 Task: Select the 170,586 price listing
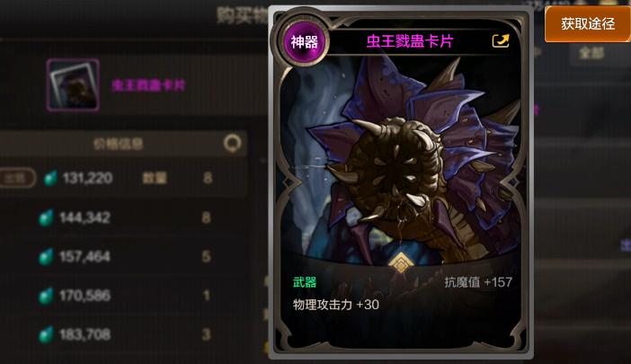124,296
